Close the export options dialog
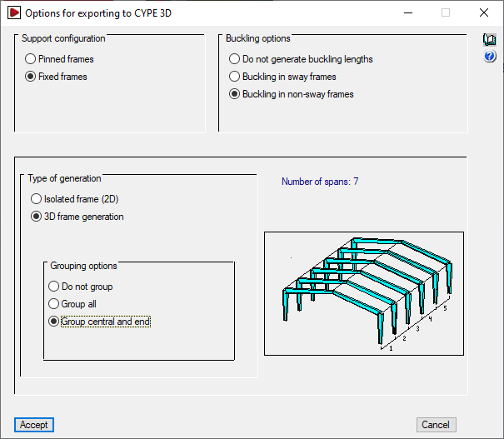 point(484,12)
